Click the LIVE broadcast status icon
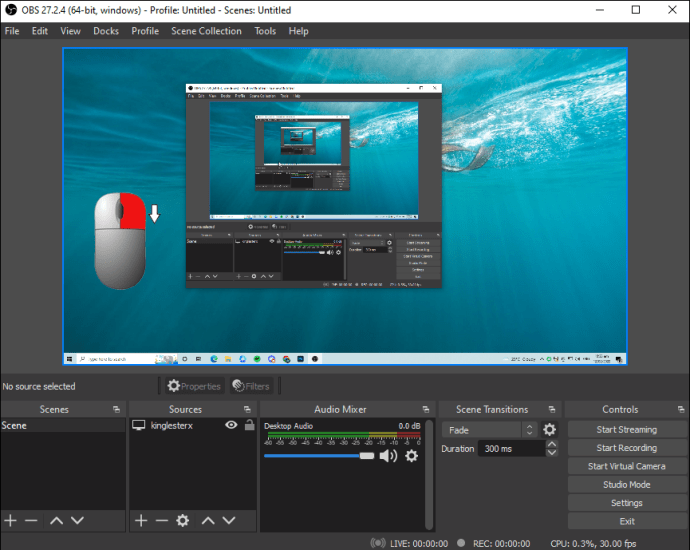The width and height of the screenshot is (690, 550). (x=378, y=543)
